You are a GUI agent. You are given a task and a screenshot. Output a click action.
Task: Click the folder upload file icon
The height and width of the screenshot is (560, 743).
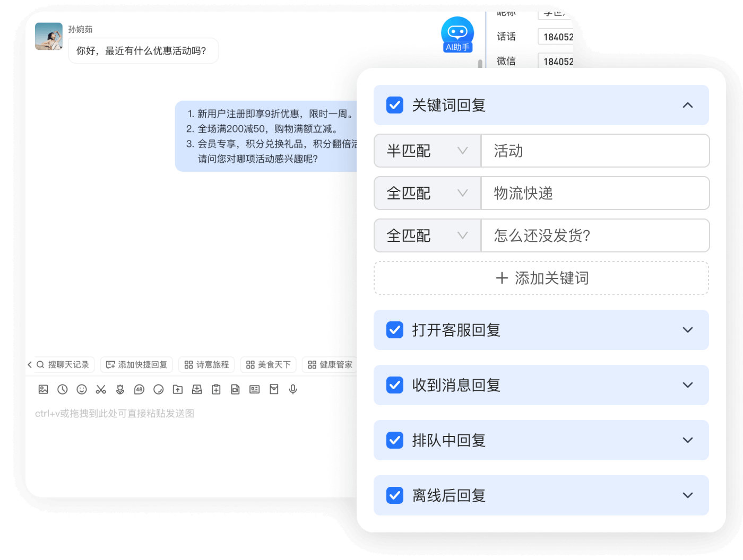tap(178, 390)
